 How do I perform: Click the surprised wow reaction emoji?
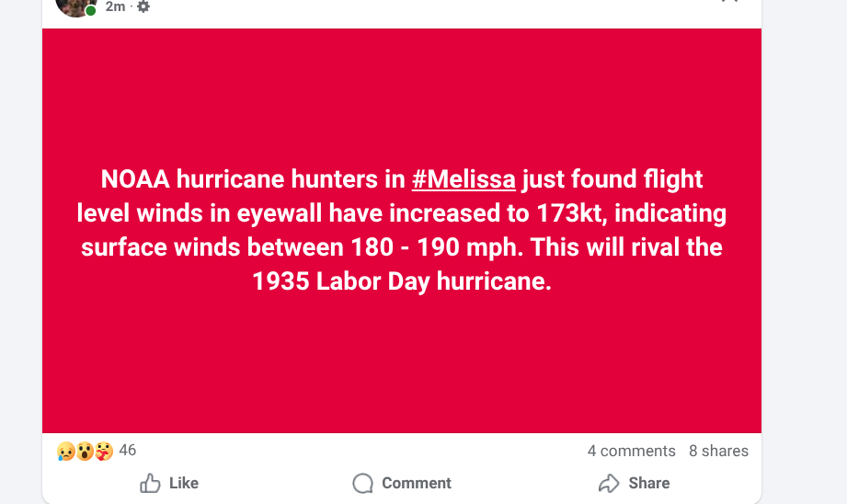[x=85, y=451]
